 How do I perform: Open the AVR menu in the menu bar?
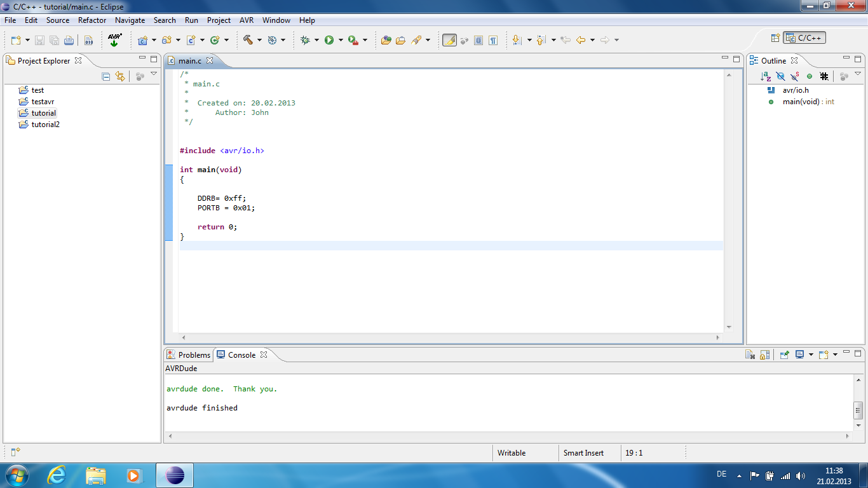[x=247, y=20]
